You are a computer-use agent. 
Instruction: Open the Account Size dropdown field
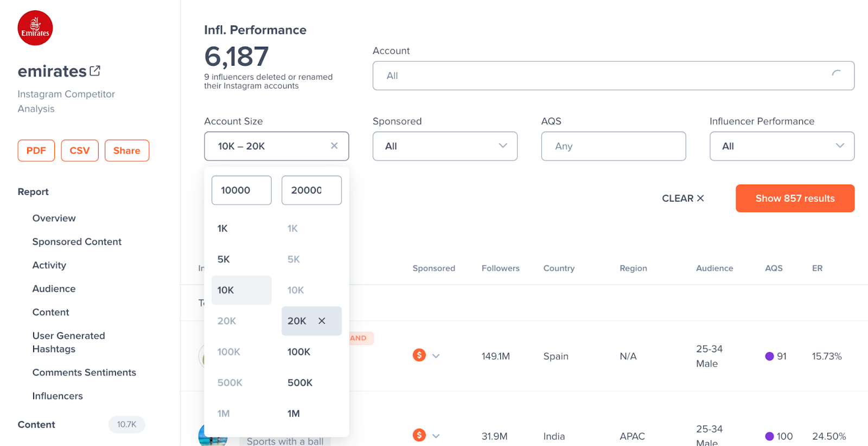click(x=276, y=146)
